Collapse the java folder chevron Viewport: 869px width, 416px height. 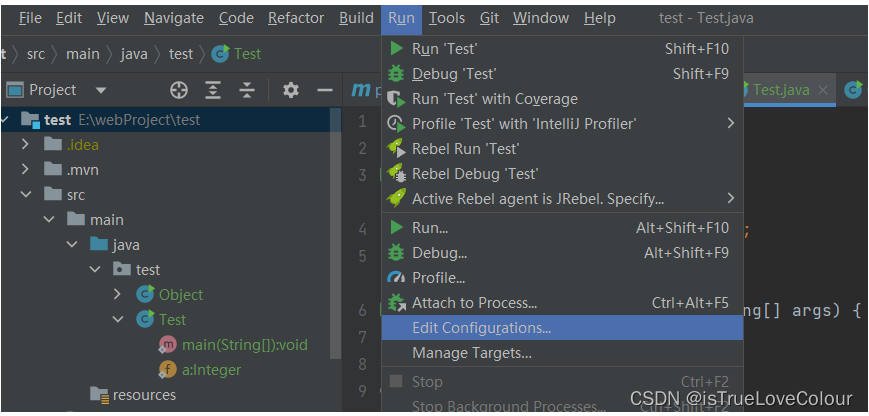(x=72, y=244)
